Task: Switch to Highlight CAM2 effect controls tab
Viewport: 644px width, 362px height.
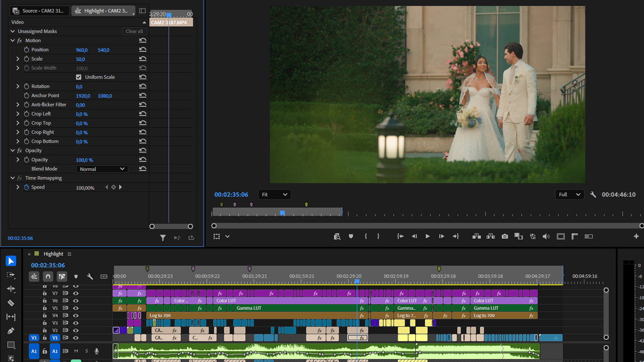Action: (103, 11)
